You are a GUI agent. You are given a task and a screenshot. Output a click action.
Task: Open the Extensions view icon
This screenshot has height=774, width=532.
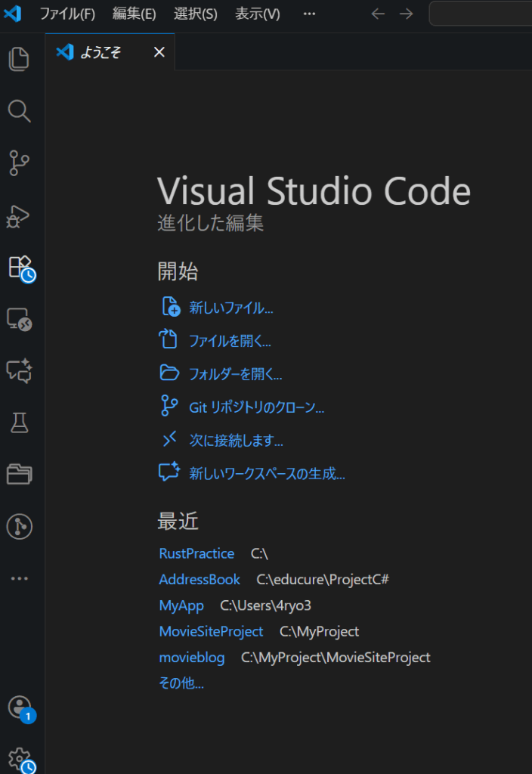point(20,267)
